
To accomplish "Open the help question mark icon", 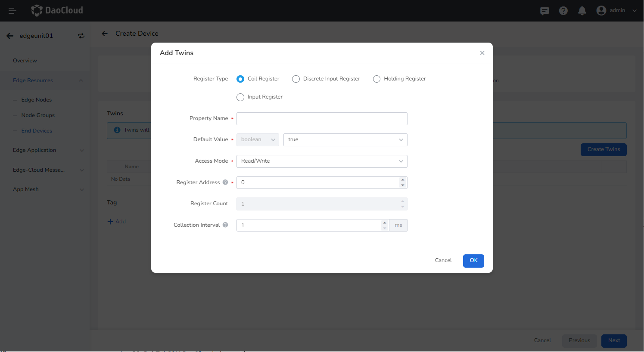I will [563, 11].
